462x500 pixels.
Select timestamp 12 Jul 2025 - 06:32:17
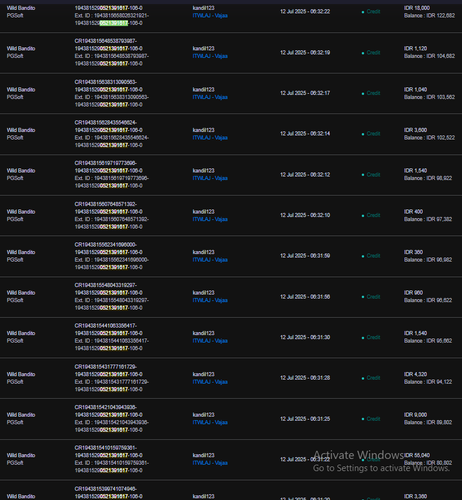point(305,93)
